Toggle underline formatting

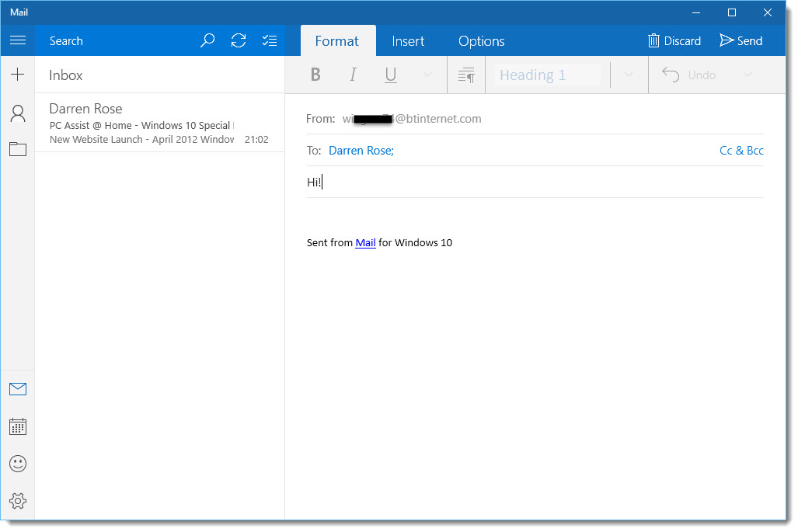[391, 75]
